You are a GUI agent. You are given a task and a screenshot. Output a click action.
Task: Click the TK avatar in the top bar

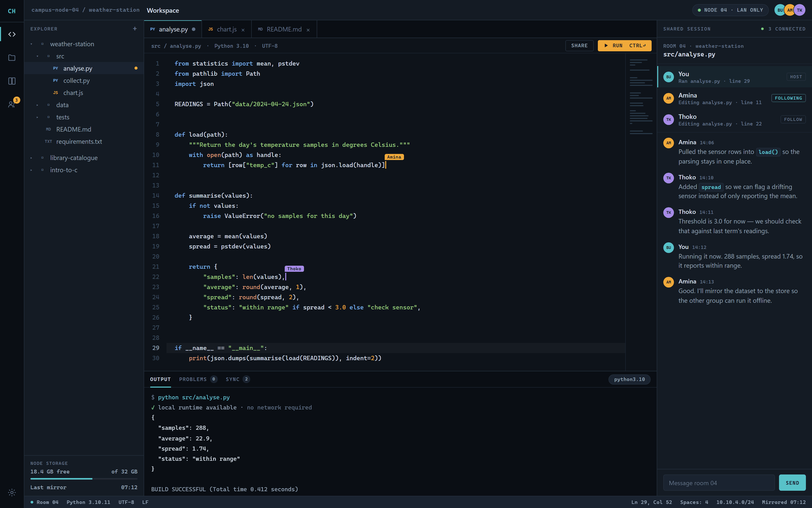[800, 10]
